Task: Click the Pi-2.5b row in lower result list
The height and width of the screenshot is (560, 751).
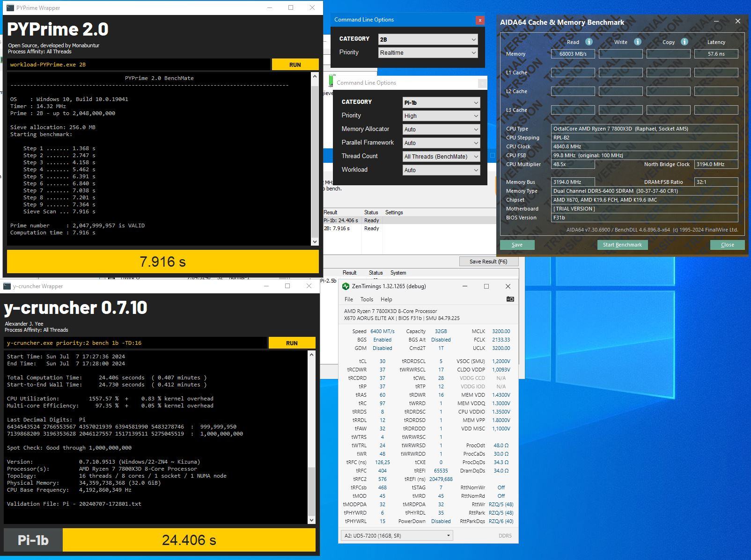Action: [329, 281]
